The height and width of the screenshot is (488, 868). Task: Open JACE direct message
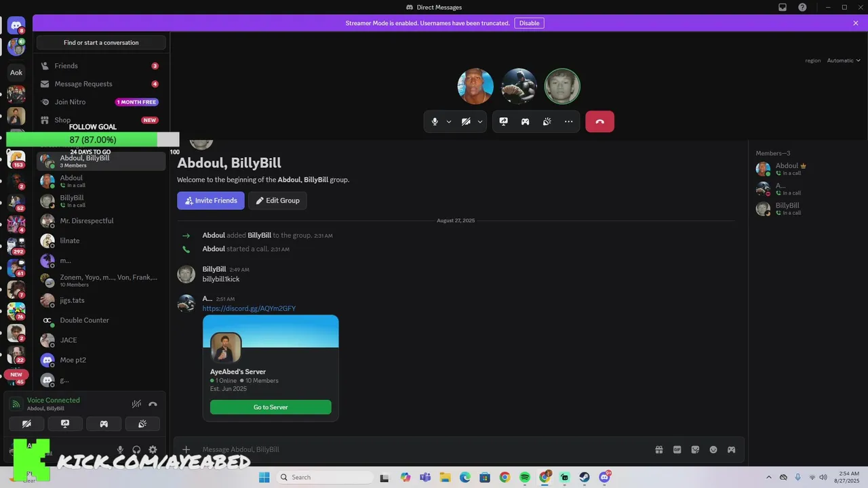click(101, 340)
